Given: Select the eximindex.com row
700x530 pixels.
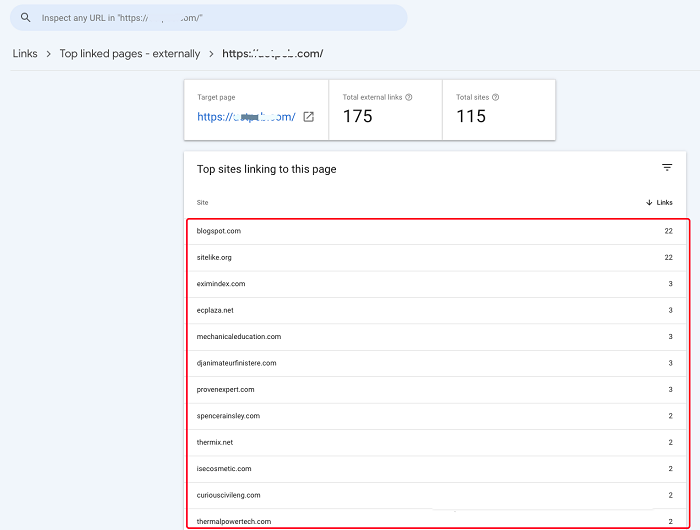Looking at the screenshot, I should click(x=435, y=284).
